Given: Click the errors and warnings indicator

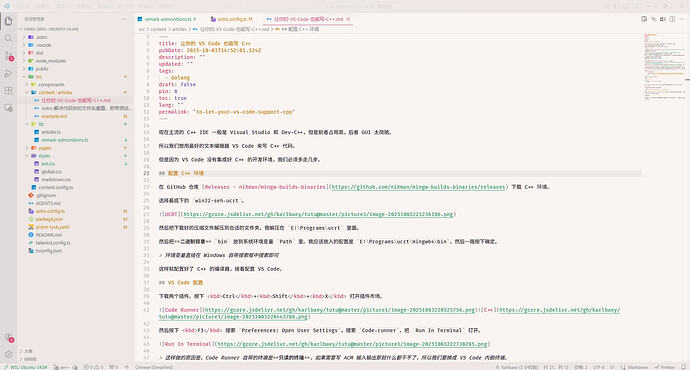Looking at the screenshot, I should [93, 367].
